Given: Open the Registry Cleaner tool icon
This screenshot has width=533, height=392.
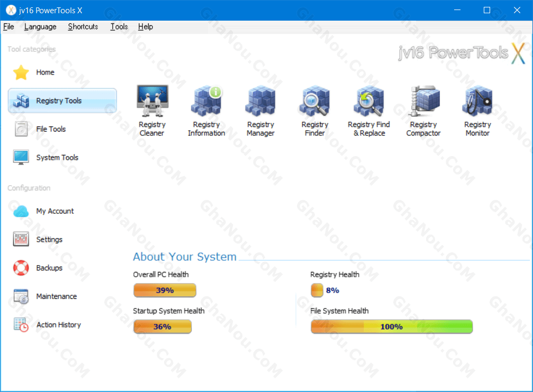Looking at the screenshot, I should pos(152,101).
